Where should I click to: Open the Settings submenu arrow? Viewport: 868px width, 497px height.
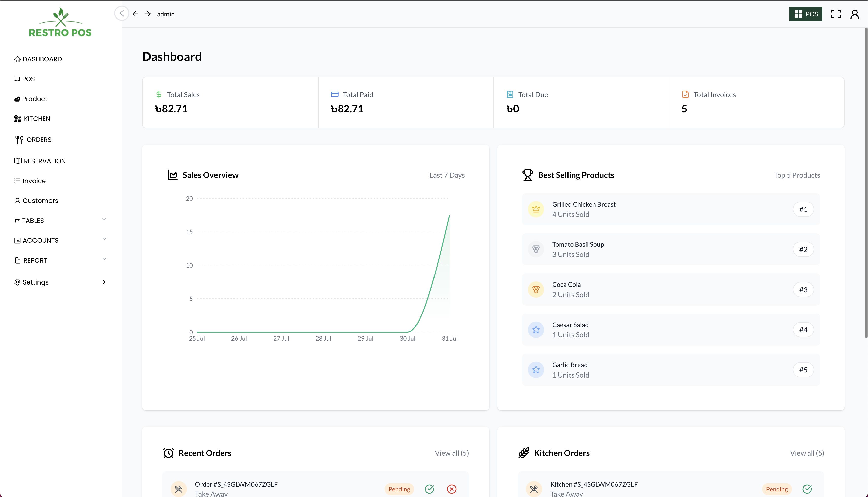point(104,282)
